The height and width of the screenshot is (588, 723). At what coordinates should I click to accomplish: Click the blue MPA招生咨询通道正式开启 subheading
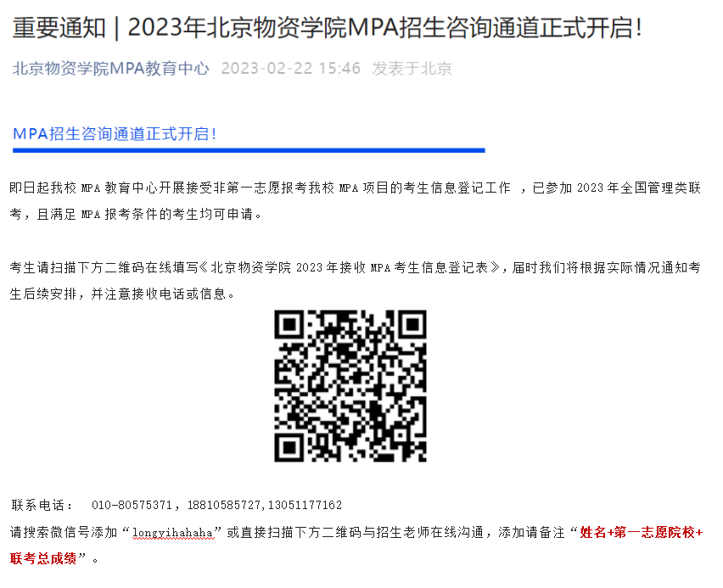click(x=115, y=134)
